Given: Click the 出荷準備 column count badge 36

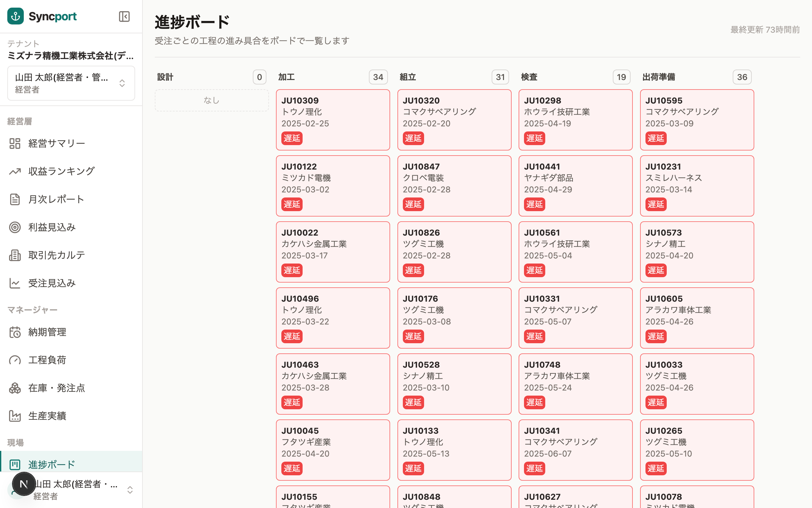Looking at the screenshot, I should coord(742,77).
